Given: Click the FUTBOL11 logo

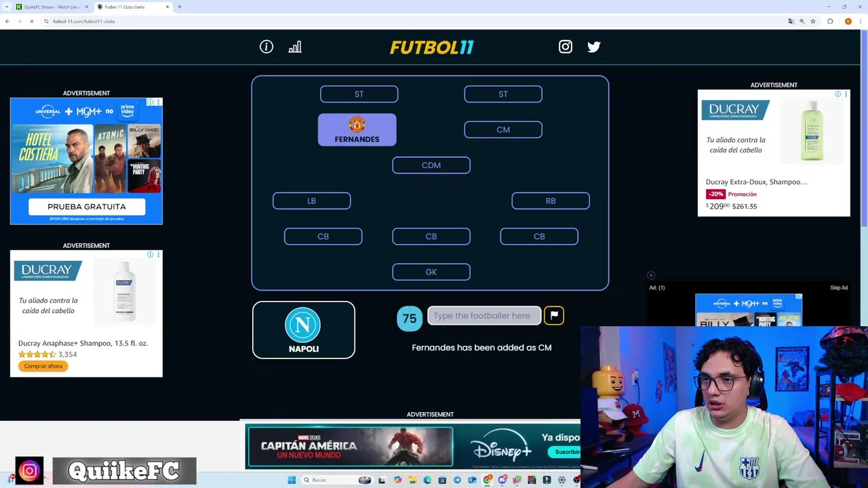Looking at the screenshot, I should coord(431,47).
